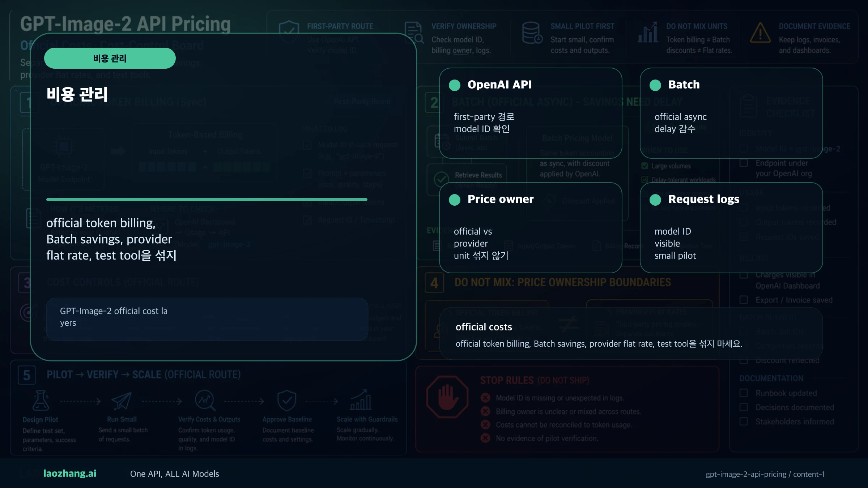This screenshot has width=868, height=488.
Task: Click the Scale with Guardrails growth chart icon
Action: coord(361,400)
